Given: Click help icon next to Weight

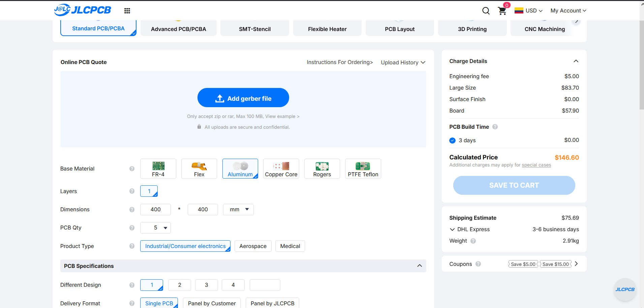Looking at the screenshot, I should [x=473, y=241].
